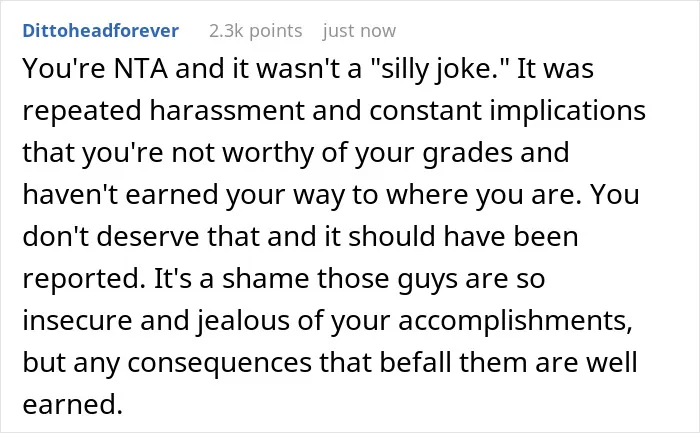Click the word "accomplishments," in the comment
700x433 pixels.
(515, 321)
